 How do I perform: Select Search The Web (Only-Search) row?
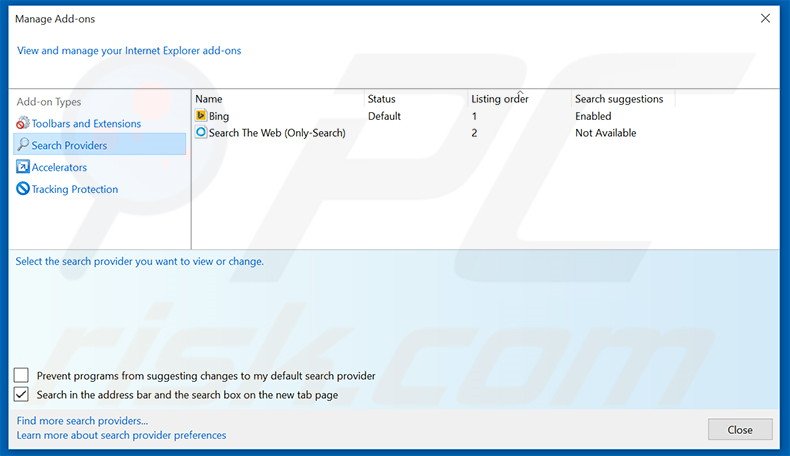click(277, 133)
